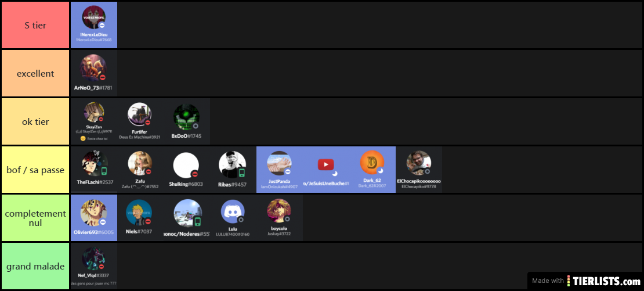Select the YouTube logo avatar JeSuisUneBuche
The image size is (644, 291).
[x=325, y=165]
